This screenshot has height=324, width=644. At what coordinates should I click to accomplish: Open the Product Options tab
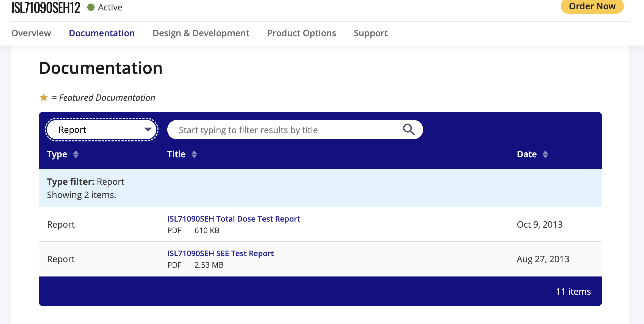(301, 33)
